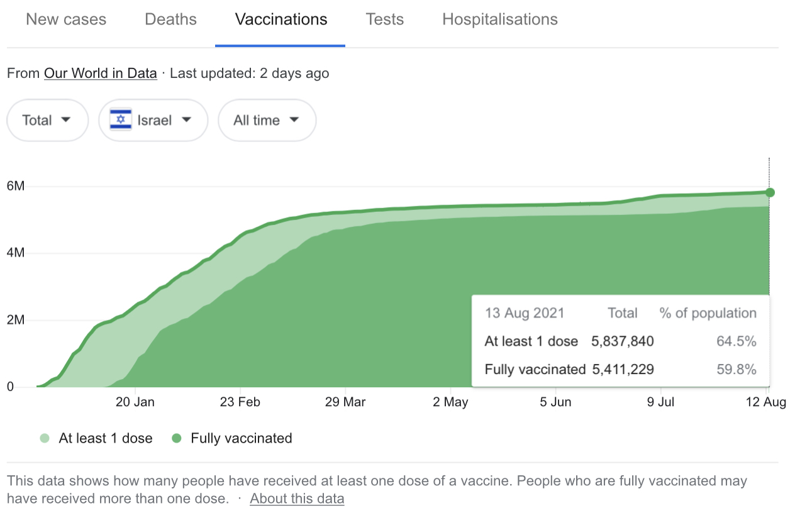Click the Fully vaccinated legend label

click(x=242, y=438)
